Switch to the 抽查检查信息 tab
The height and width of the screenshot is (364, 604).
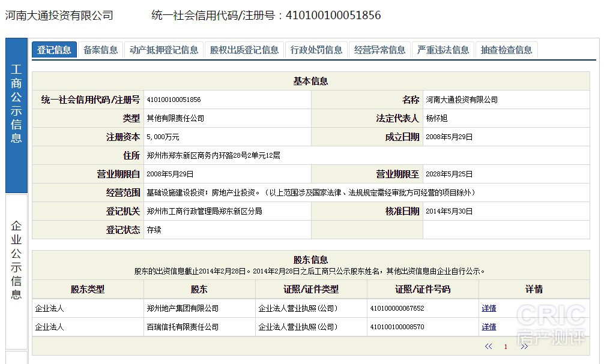click(x=506, y=50)
